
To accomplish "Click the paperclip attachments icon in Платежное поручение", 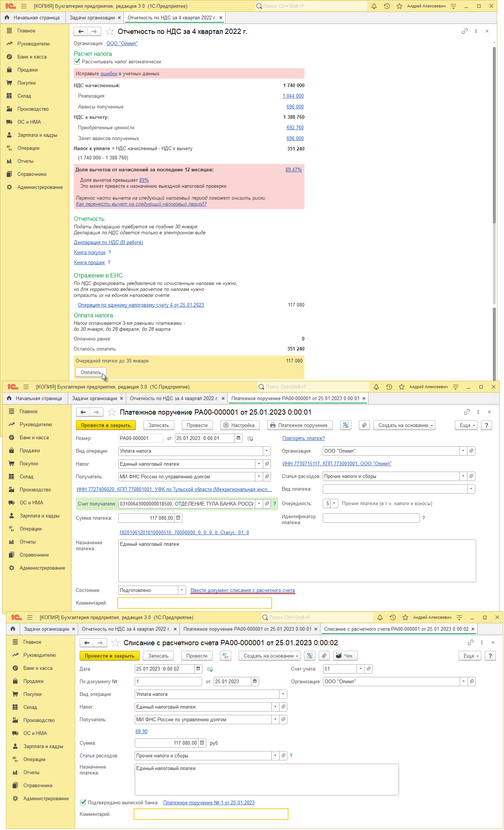I will tap(364, 425).
